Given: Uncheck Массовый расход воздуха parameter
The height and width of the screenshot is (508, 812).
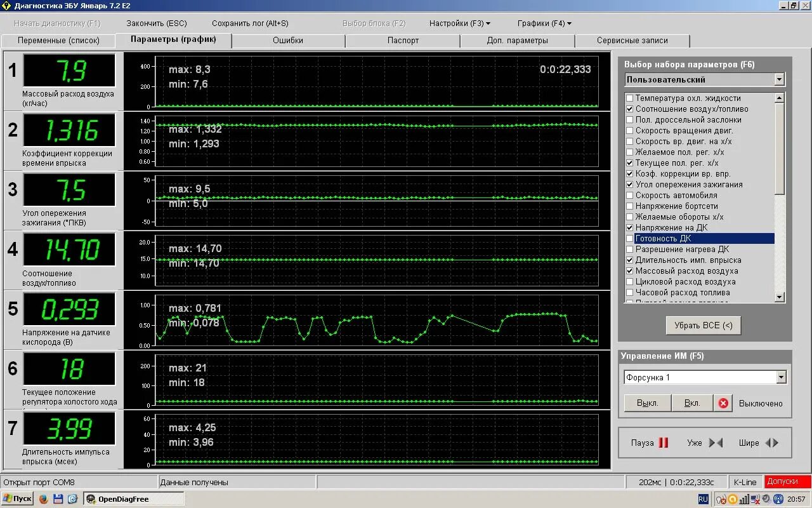Looking at the screenshot, I should pos(629,271).
